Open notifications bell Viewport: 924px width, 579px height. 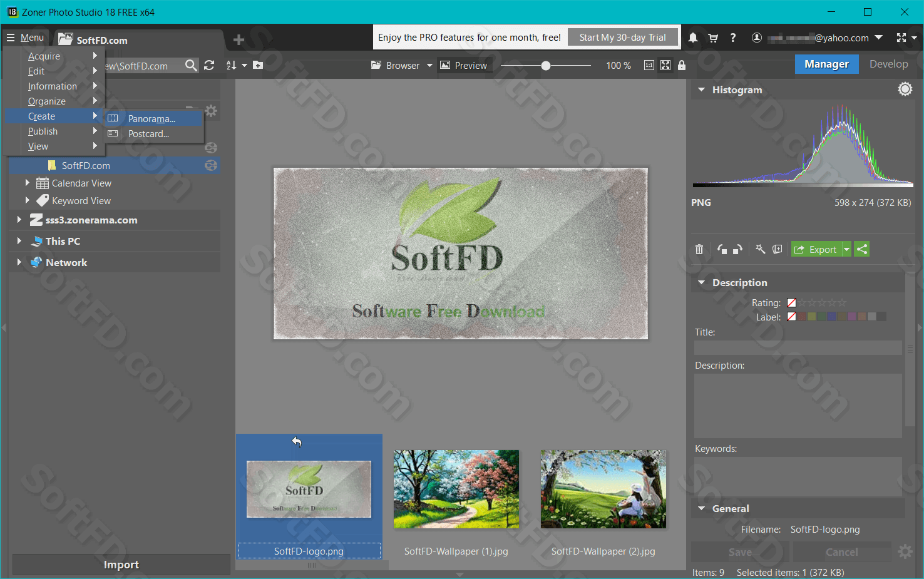click(693, 38)
